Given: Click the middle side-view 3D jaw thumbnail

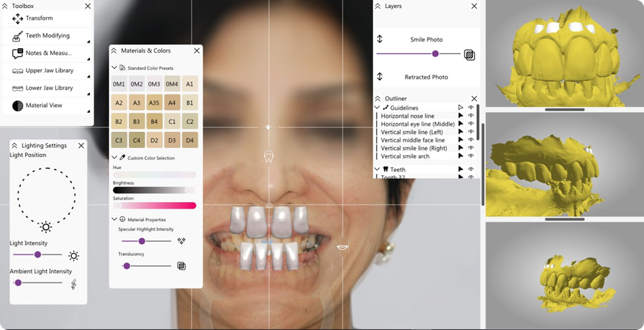Looking at the screenshot, I should [x=565, y=164].
